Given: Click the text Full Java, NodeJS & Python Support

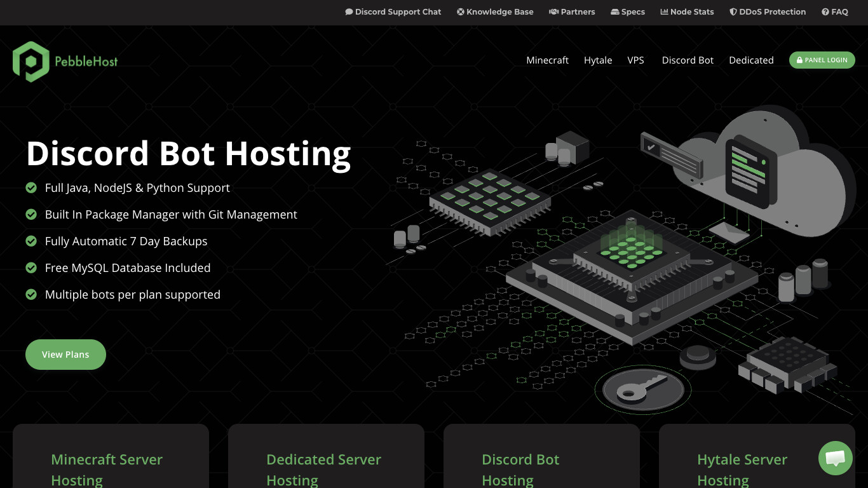Looking at the screenshot, I should 137,188.
